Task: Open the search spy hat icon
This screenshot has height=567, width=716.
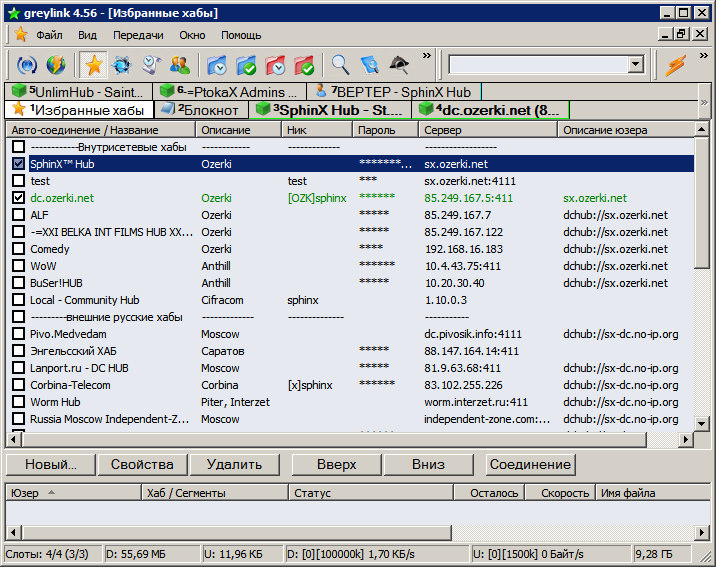Action: (399, 65)
